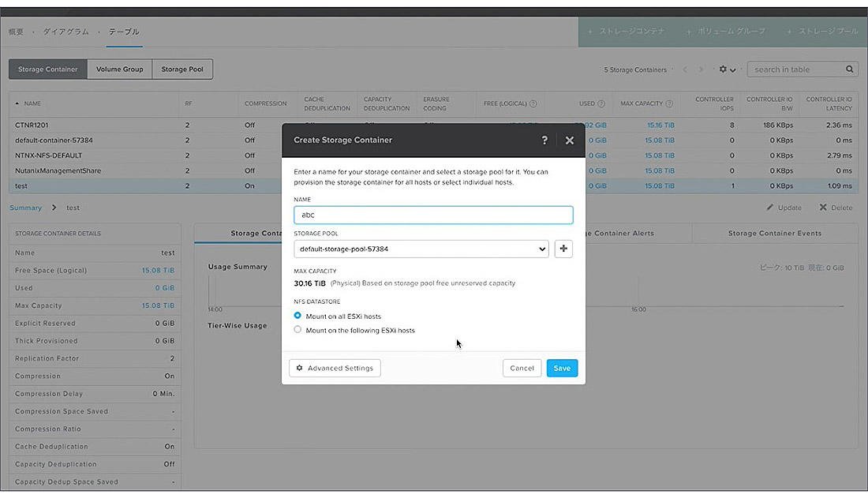Viewport: 868px width, 498px height.
Task: Click the search magnifier icon in table
Action: [849, 69]
